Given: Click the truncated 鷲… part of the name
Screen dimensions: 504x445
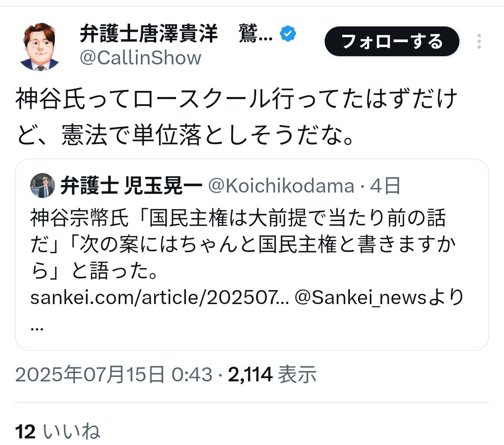Looking at the screenshot, I should [255, 34].
